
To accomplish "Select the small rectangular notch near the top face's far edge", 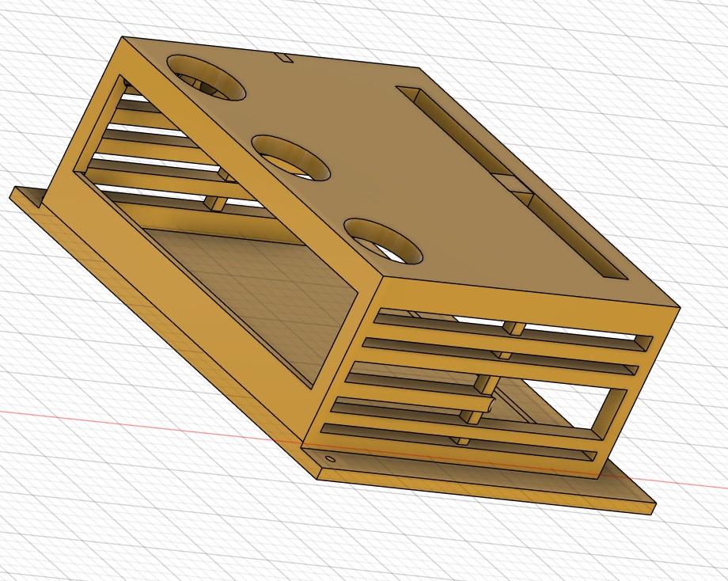I will [x=285, y=58].
